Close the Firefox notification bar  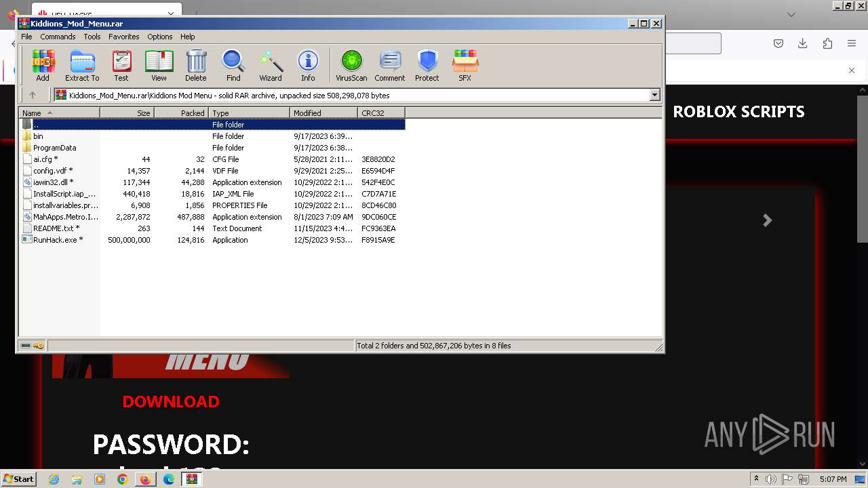coord(852,70)
